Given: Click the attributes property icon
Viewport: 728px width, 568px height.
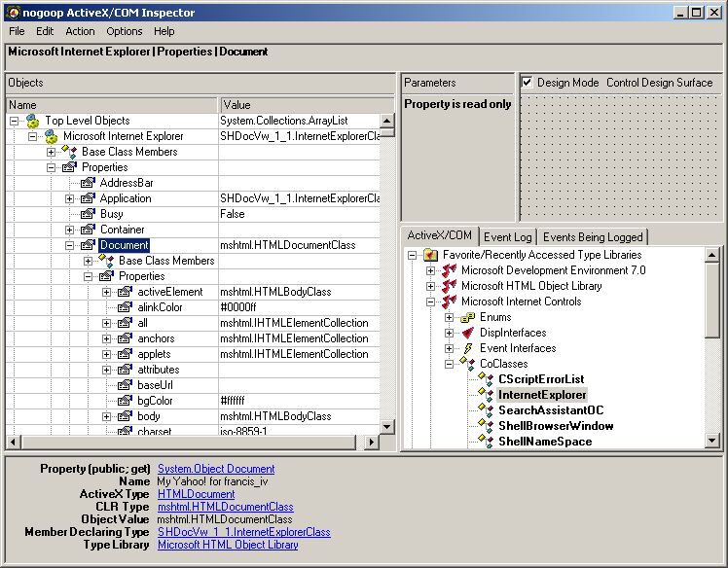Looking at the screenshot, I should 125,370.
